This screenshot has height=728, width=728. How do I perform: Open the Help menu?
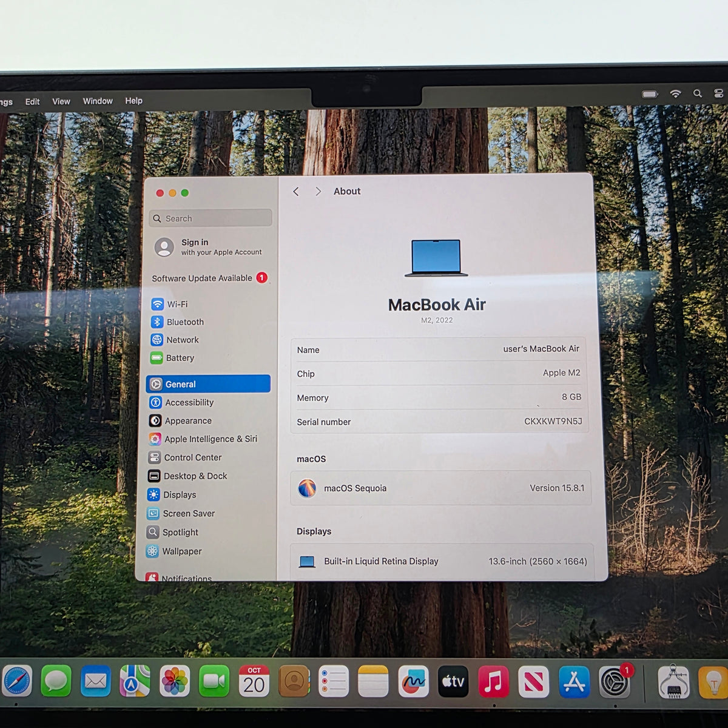(x=134, y=101)
